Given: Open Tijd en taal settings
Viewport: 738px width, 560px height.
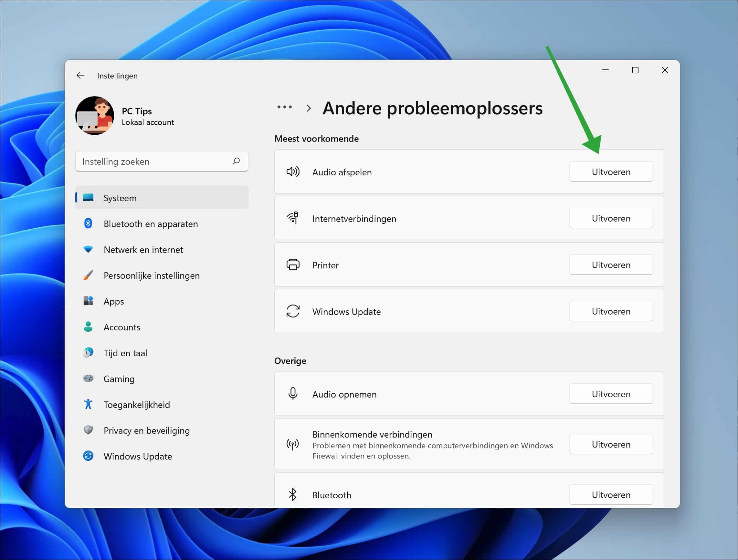Looking at the screenshot, I should [x=162, y=353].
